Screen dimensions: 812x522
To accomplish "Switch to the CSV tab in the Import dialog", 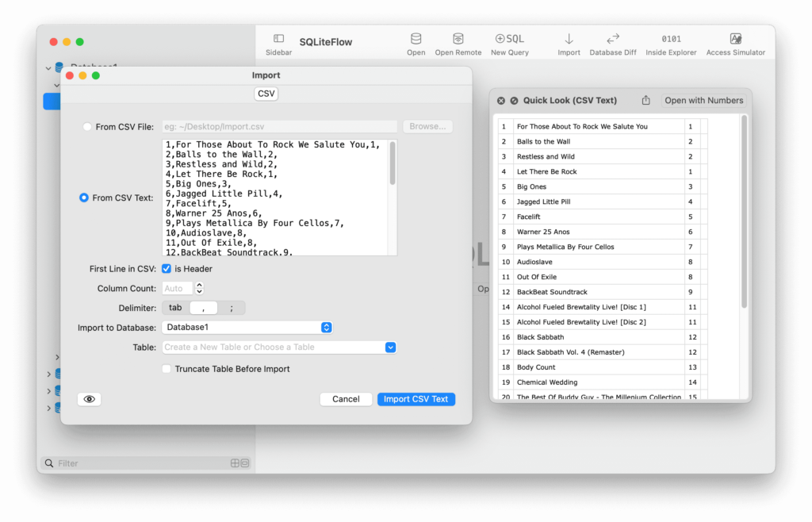I will (266, 93).
